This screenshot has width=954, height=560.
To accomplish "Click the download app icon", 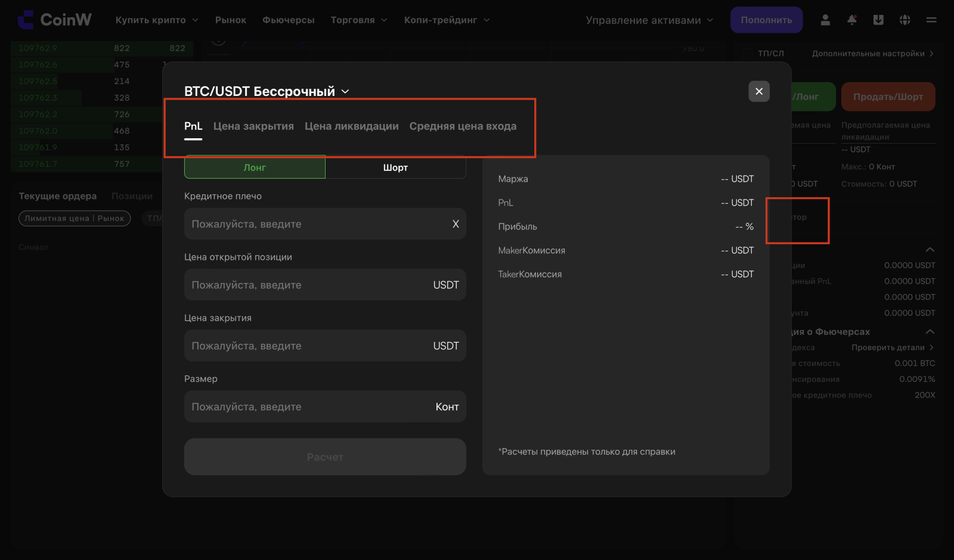I will (x=878, y=20).
